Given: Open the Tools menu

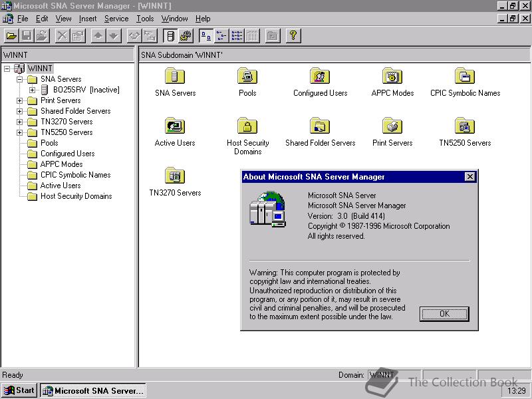Looking at the screenshot, I should (x=145, y=19).
